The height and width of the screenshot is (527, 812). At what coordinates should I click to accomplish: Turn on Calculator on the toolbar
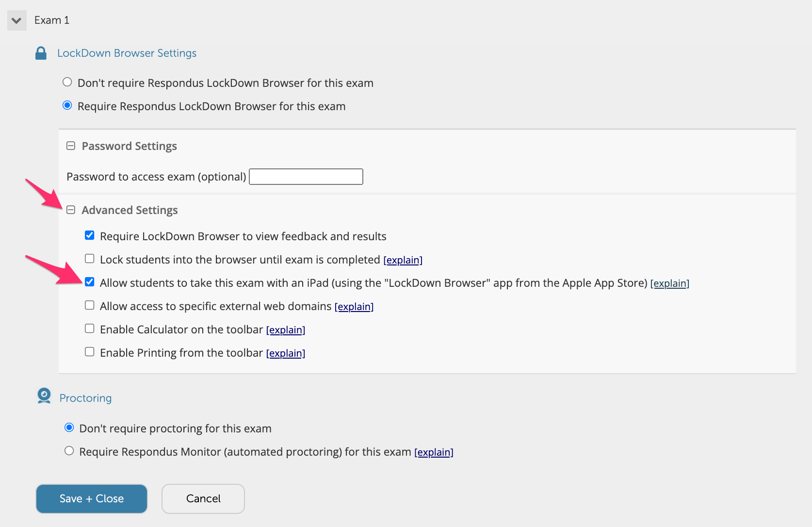89,328
